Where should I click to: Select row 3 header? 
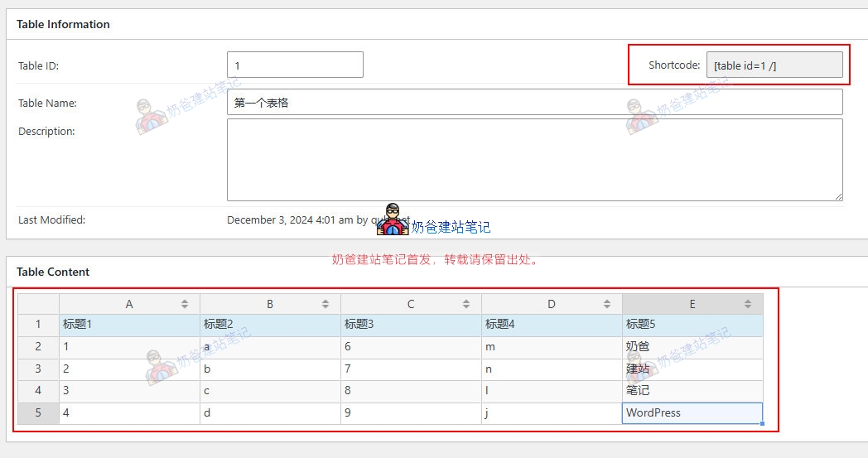(x=38, y=369)
